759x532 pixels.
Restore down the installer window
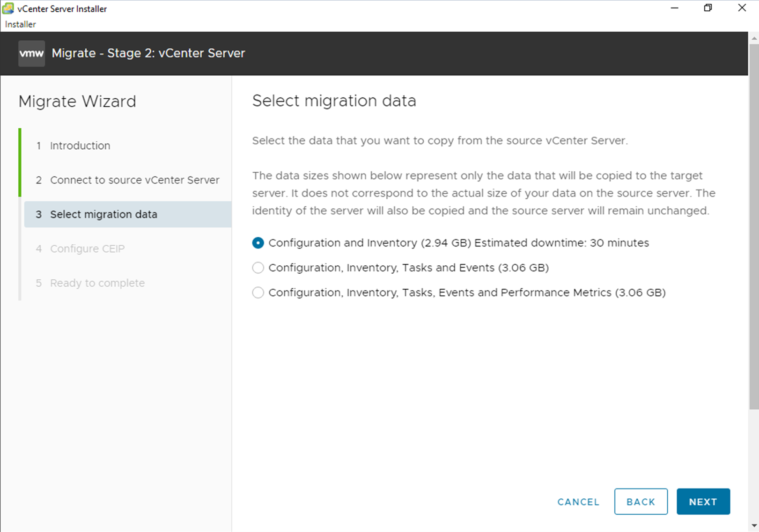708,8
